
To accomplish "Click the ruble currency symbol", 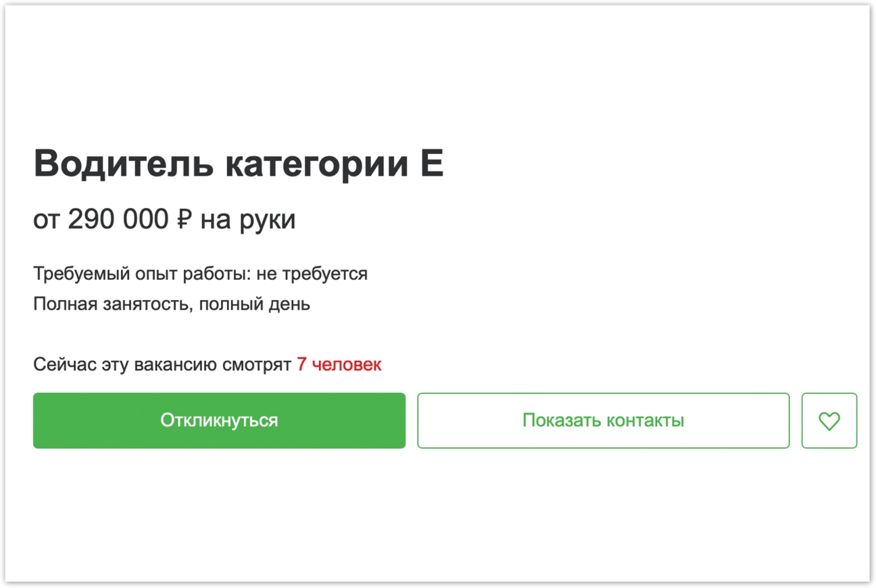I will pyautogui.click(x=184, y=220).
